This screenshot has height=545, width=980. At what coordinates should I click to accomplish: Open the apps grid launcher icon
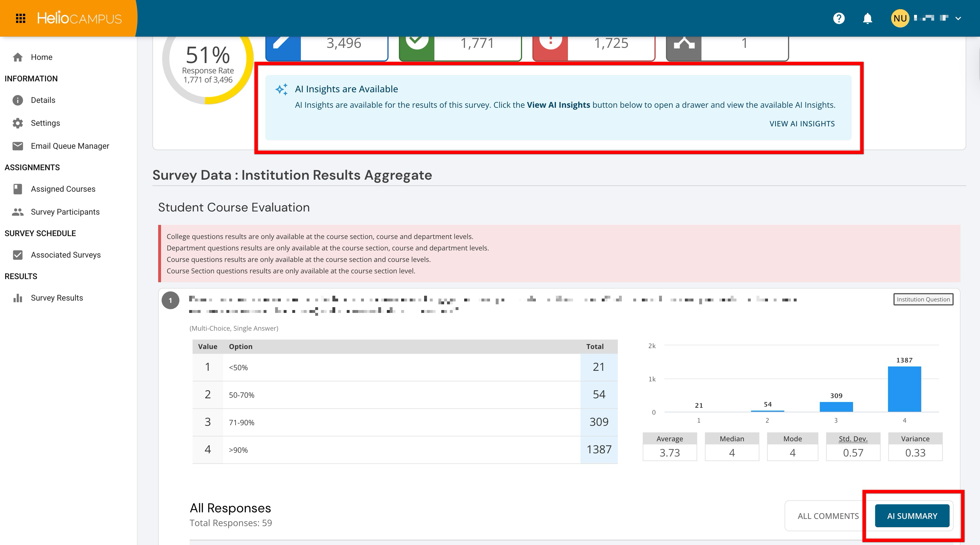pyautogui.click(x=21, y=18)
